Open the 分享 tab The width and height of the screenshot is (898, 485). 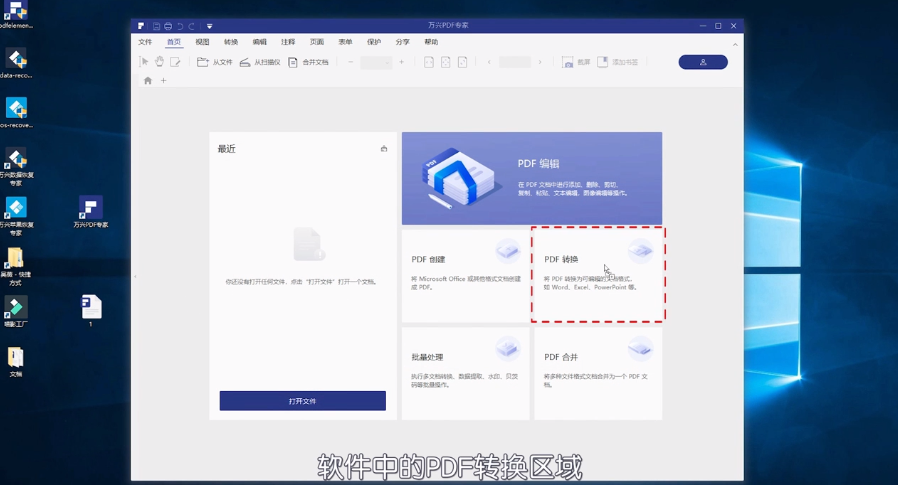(403, 42)
